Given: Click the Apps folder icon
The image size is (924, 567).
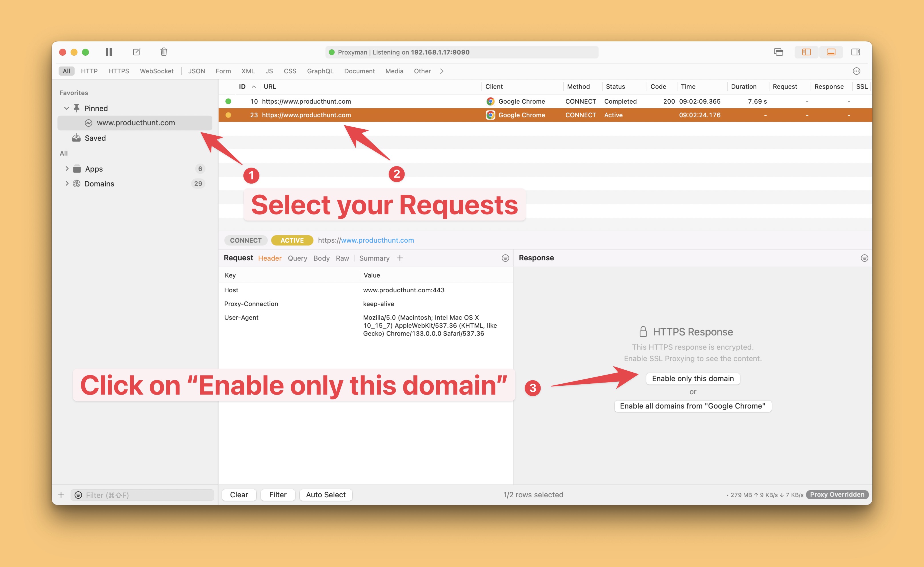Looking at the screenshot, I should pos(77,169).
